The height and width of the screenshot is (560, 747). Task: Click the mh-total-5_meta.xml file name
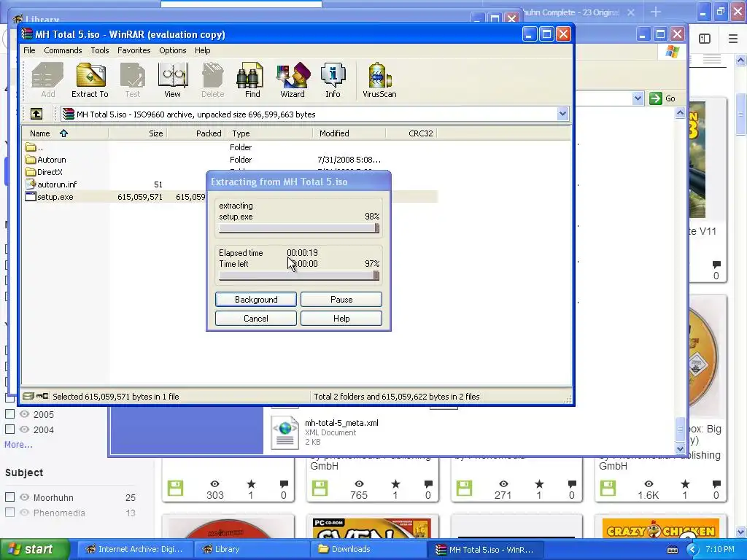click(341, 422)
